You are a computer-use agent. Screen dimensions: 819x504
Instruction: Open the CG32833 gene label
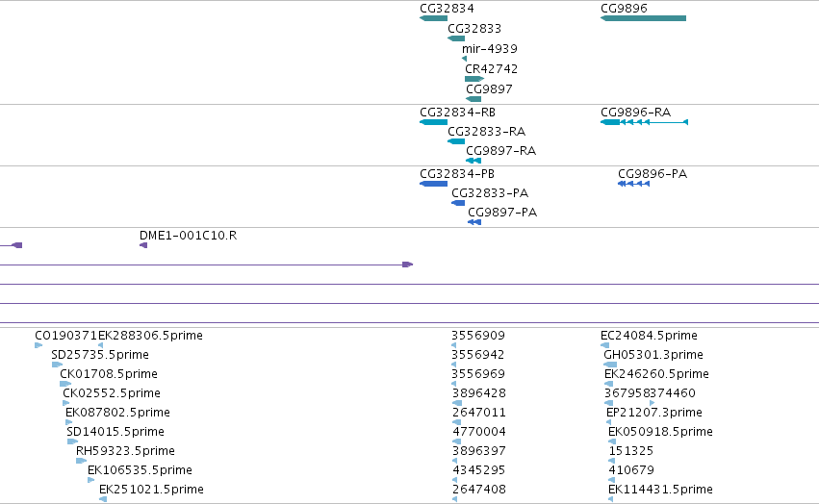pyautogui.click(x=474, y=28)
